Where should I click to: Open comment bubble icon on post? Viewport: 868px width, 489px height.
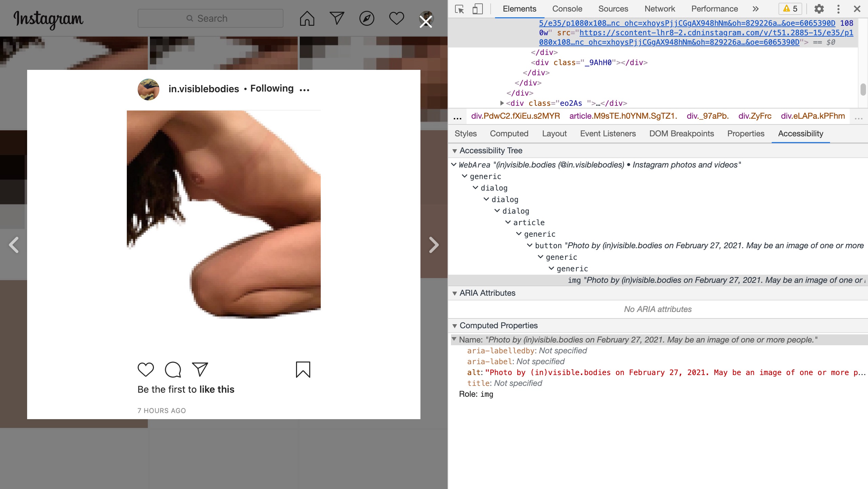[x=173, y=370]
